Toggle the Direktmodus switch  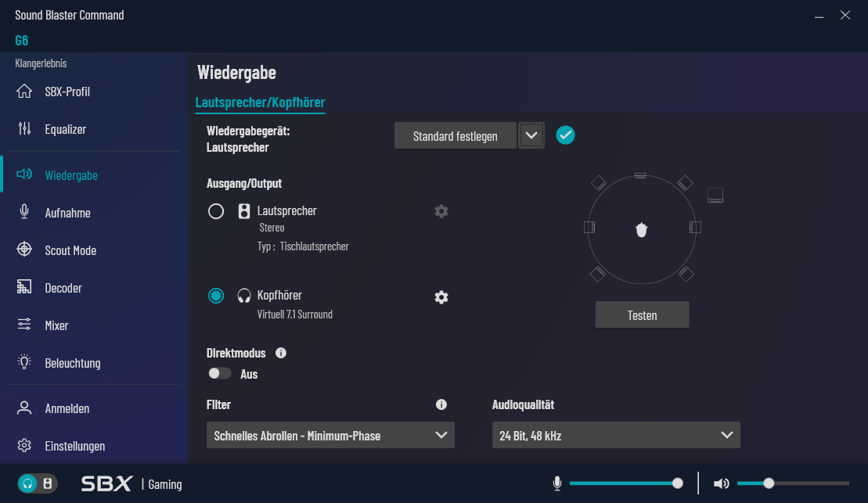tap(219, 373)
